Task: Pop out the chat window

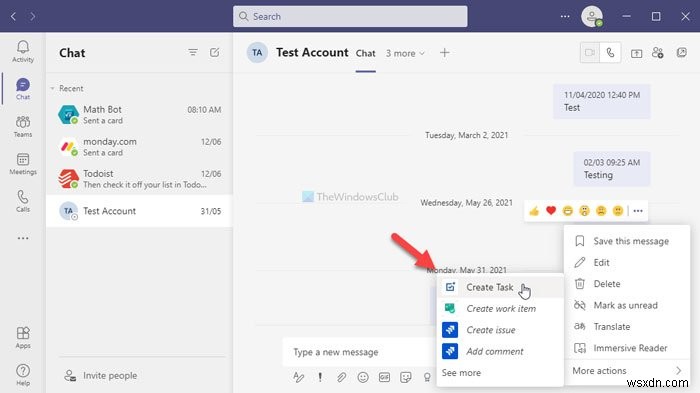Action: [x=682, y=53]
